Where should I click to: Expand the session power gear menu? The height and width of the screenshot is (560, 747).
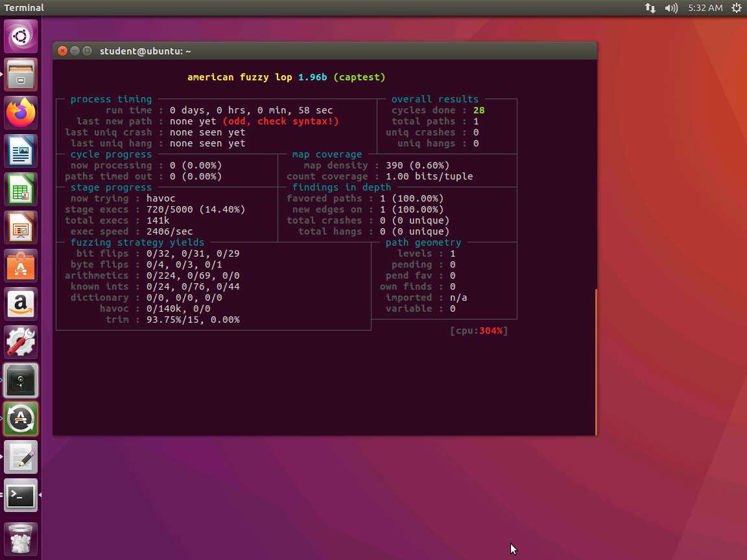[736, 8]
